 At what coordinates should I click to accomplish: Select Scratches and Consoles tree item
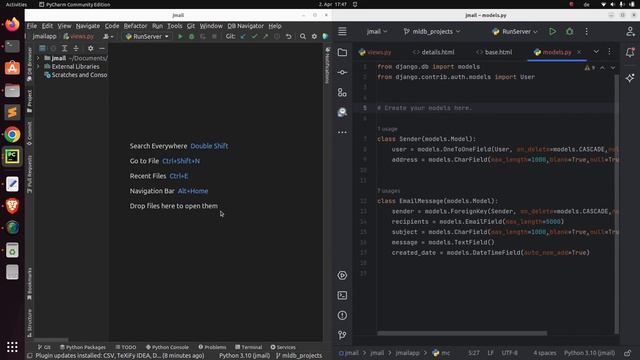[x=76, y=75]
